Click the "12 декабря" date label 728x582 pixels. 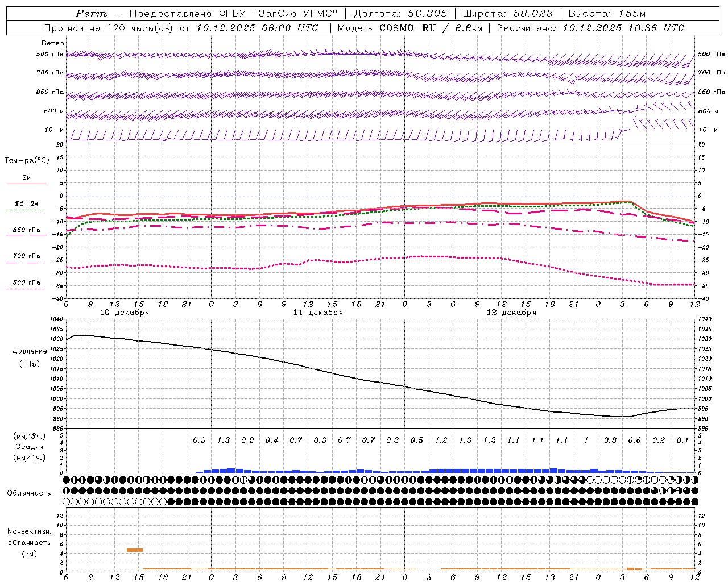point(511,313)
